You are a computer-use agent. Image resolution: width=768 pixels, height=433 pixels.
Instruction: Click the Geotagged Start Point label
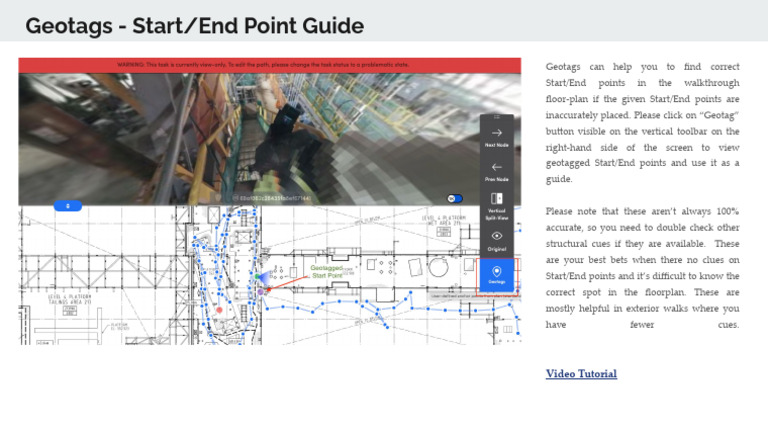[326, 272]
